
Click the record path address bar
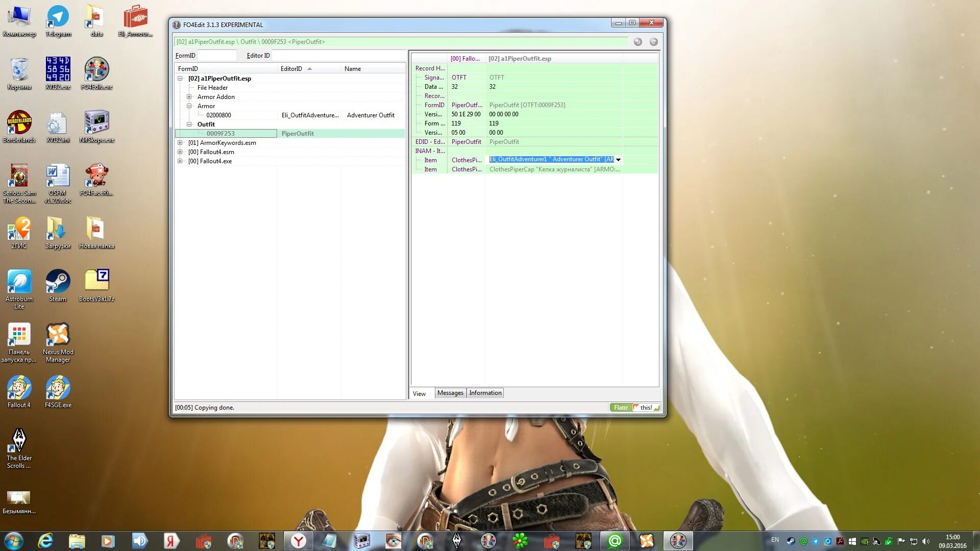401,42
